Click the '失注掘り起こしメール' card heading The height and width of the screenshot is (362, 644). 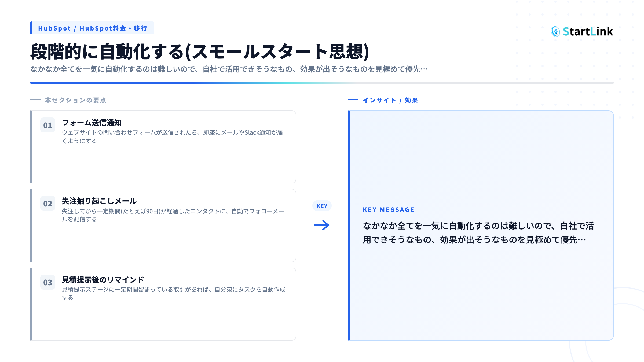coord(99,201)
